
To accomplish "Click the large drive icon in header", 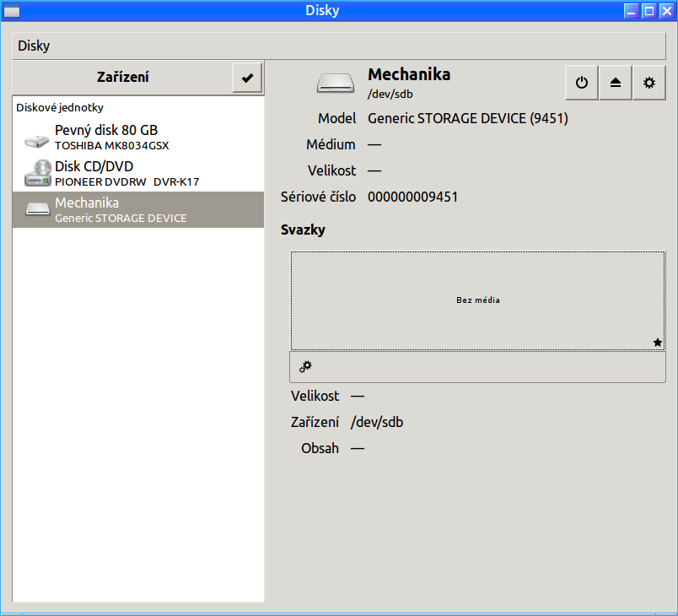I will click(336, 83).
